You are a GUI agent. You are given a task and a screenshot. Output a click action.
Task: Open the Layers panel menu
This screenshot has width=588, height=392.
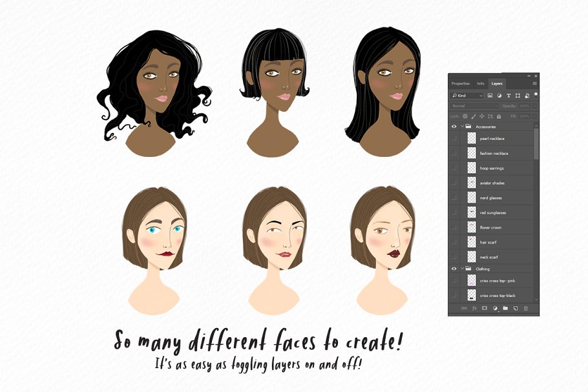[x=534, y=83]
